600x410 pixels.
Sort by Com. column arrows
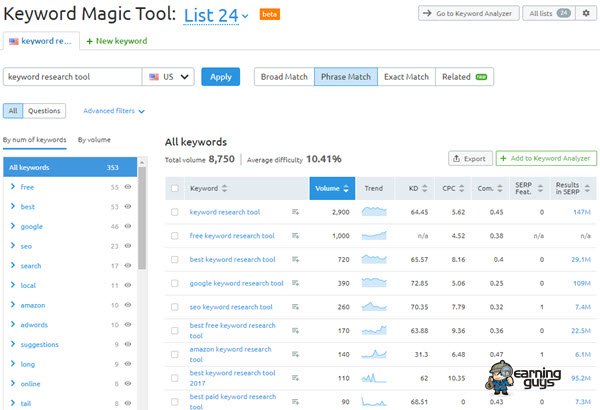[x=500, y=188]
